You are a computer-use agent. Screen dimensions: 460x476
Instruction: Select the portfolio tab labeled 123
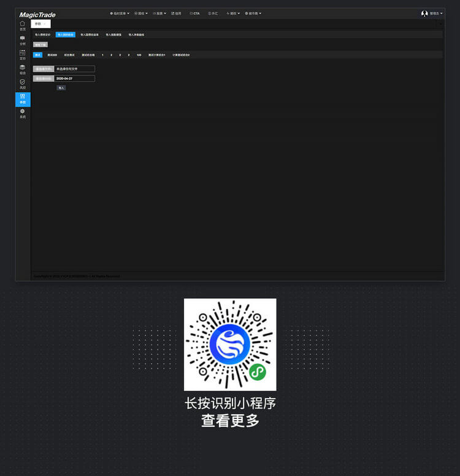click(139, 55)
